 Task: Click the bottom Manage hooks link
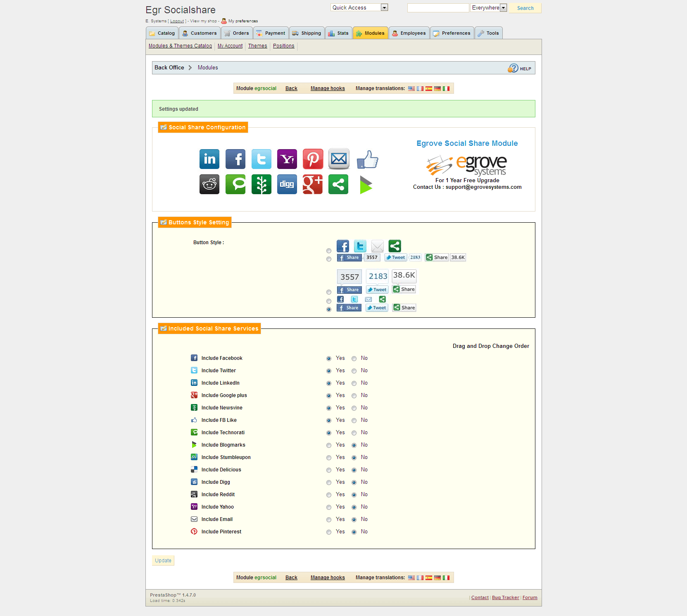pos(328,578)
